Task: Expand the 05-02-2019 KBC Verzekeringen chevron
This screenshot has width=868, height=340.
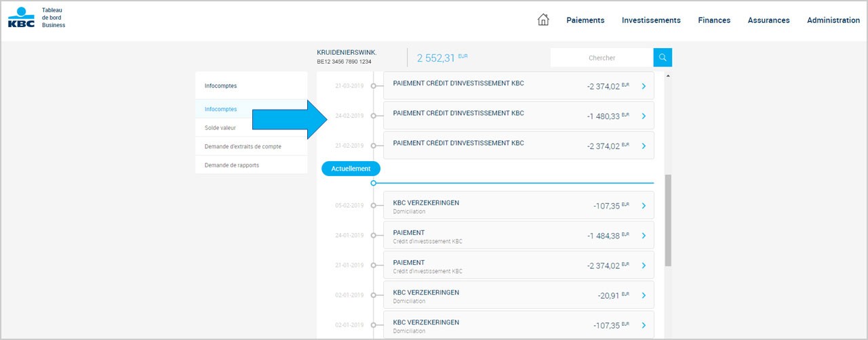Action: 644,206
